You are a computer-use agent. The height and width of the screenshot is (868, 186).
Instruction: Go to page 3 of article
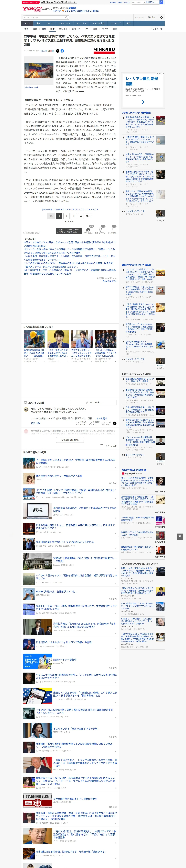coord(74,216)
